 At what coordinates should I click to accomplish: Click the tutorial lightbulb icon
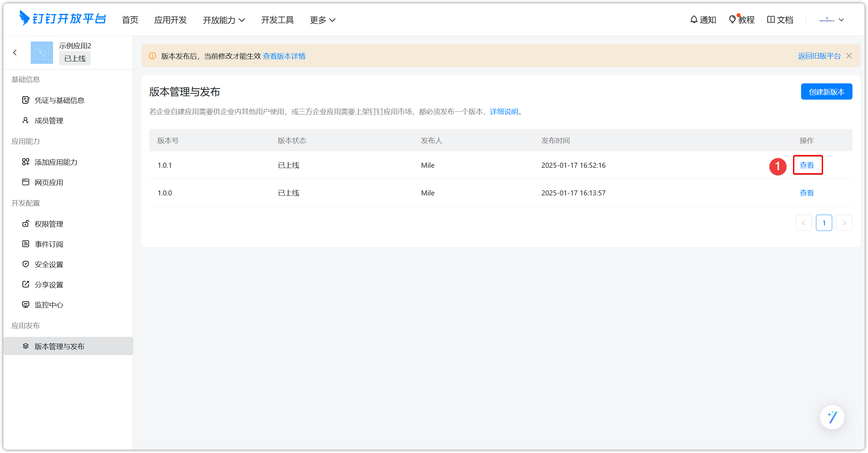coord(732,20)
